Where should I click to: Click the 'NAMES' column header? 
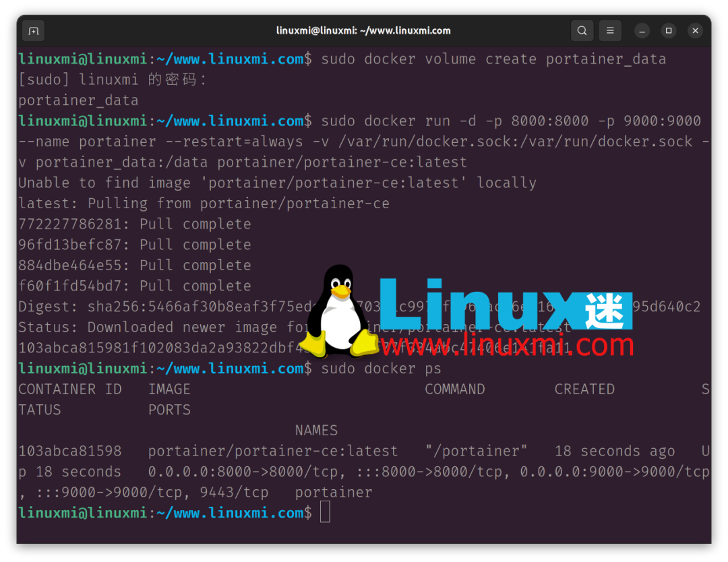(x=316, y=430)
